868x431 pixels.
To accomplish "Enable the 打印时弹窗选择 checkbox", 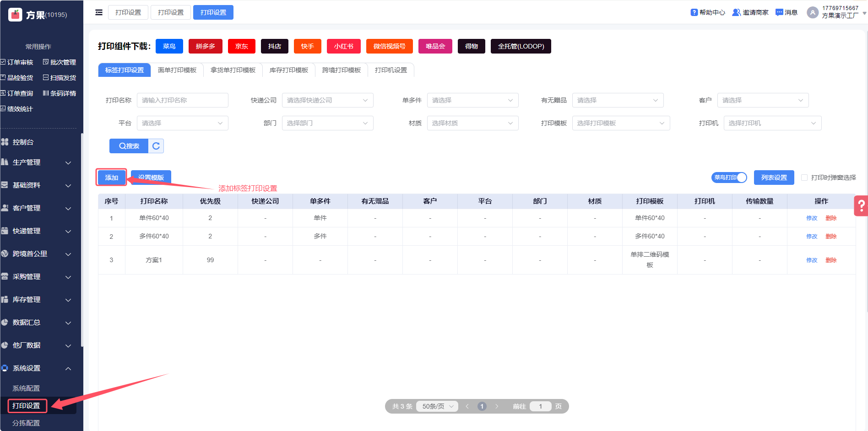I will [x=804, y=178].
